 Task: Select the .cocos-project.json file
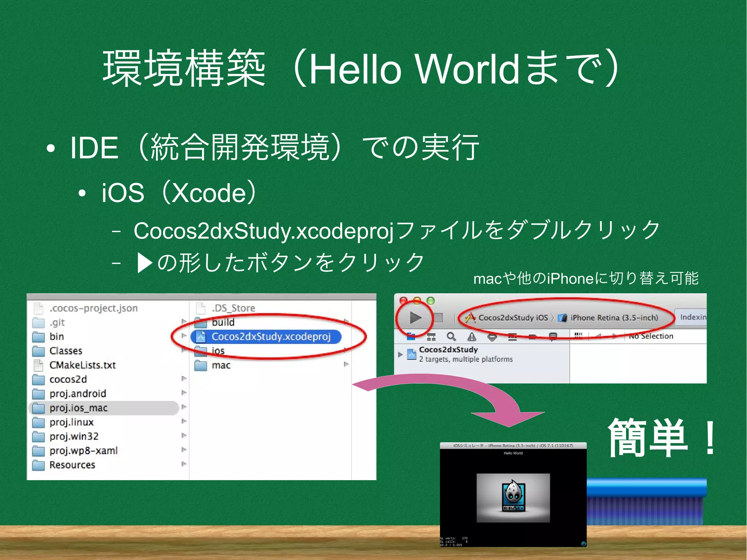[x=93, y=308]
